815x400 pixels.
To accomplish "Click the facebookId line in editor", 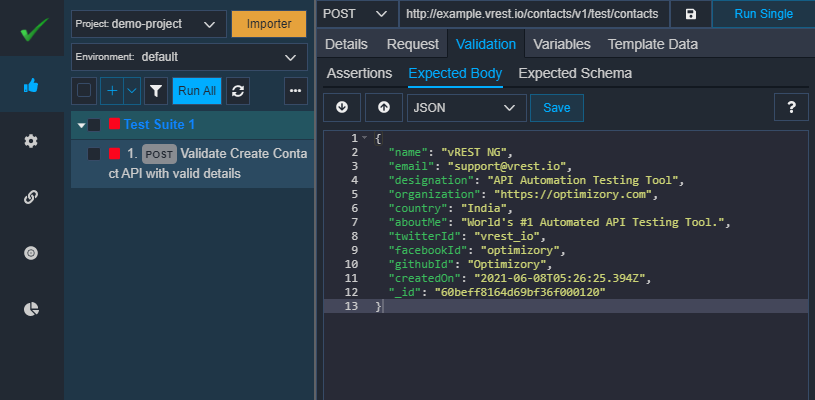I will 477,250.
